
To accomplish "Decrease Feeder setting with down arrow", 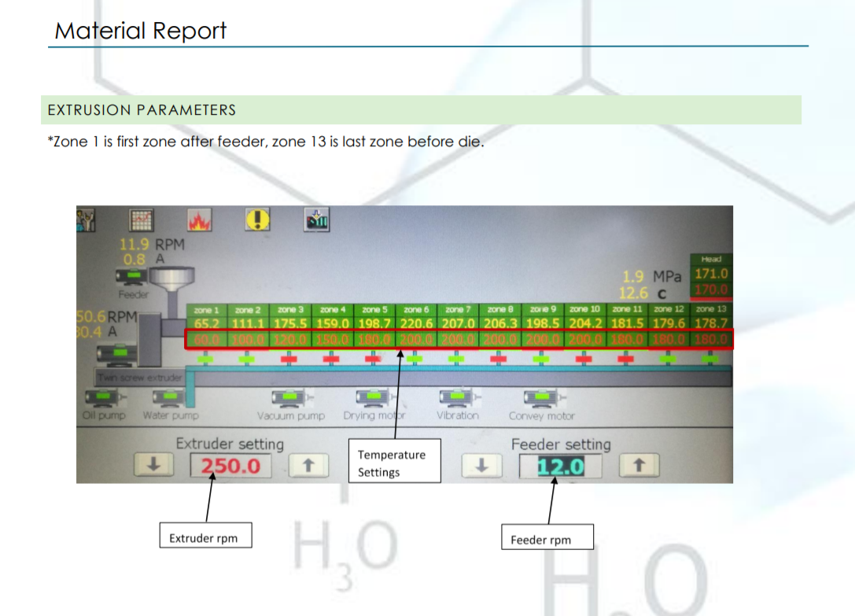I will click(481, 466).
